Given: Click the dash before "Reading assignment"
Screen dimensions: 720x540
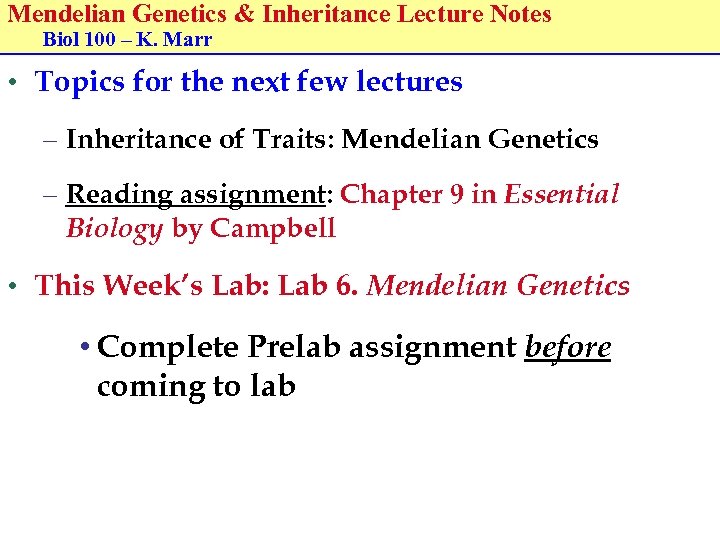Looking at the screenshot, I should click(x=50, y=194).
